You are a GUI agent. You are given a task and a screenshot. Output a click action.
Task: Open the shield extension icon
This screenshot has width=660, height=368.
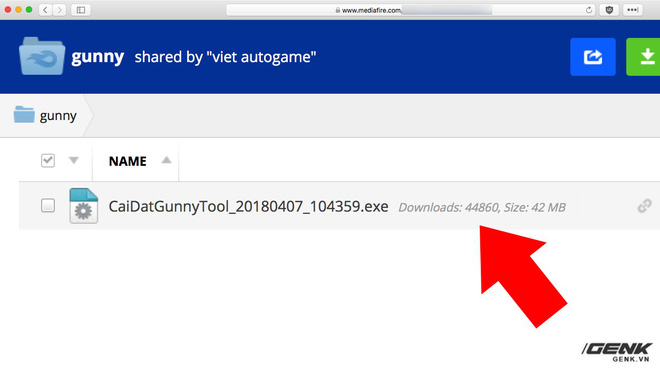coord(609,10)
